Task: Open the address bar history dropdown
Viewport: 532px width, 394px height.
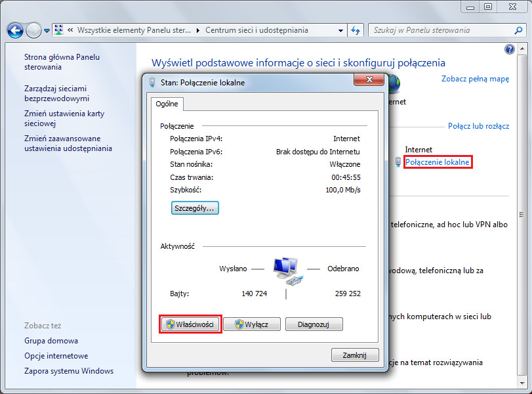Action: (x=340, y=31)
